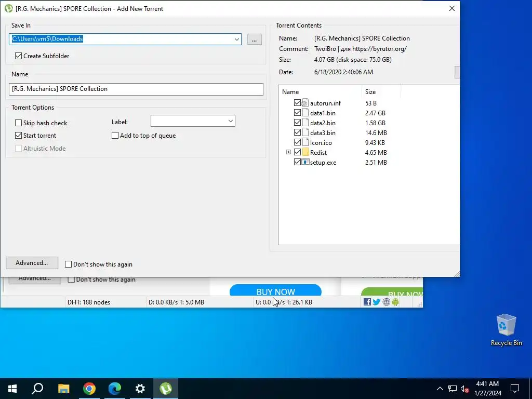Show hidden system tray icons
The width and height of the screenshot is (532, 399).
440,389
